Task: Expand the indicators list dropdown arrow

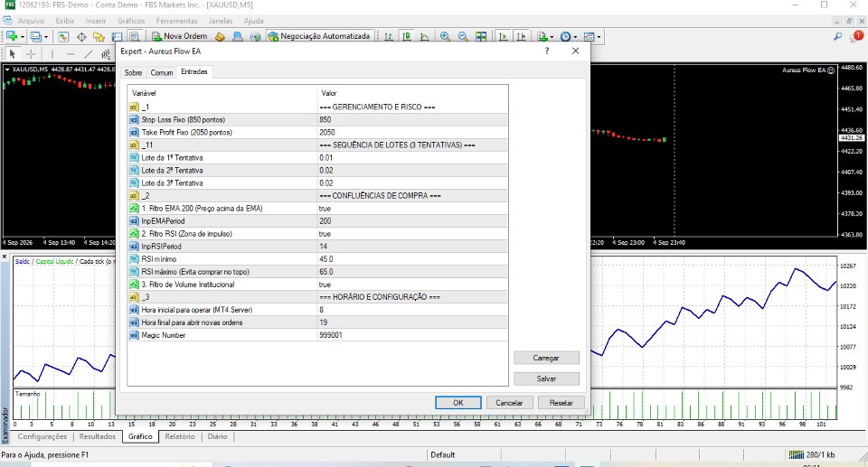Action: 552,37
